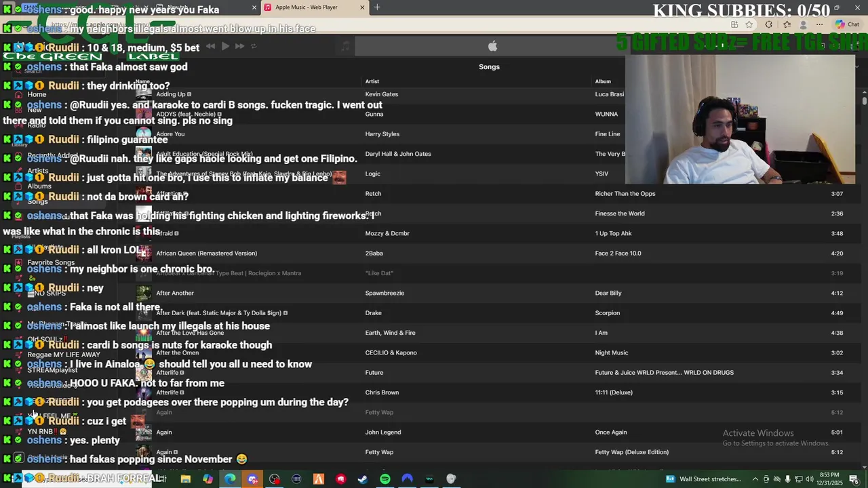
Task: Click After the Love Has Gone artwork
Action: [143, 333]
